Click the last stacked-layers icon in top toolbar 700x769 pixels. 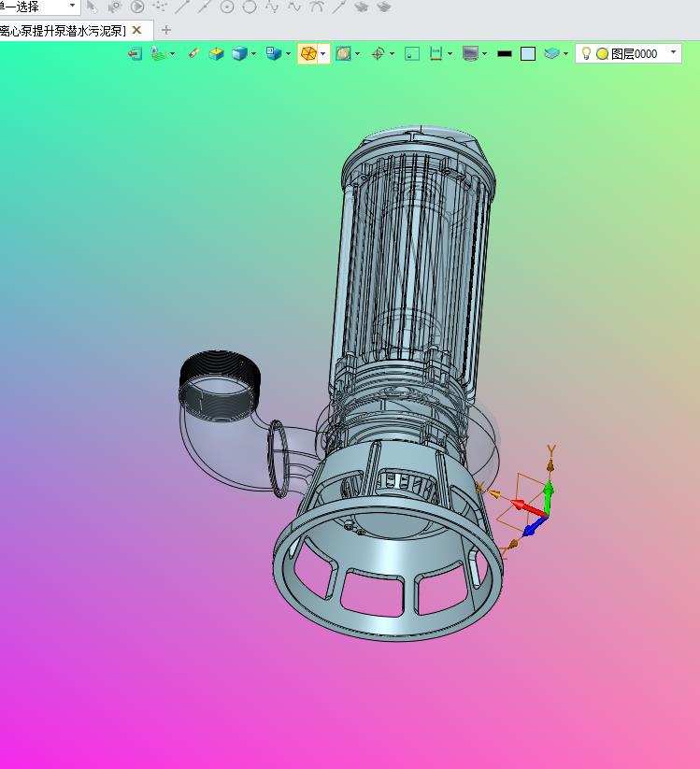tap(384, 7)
